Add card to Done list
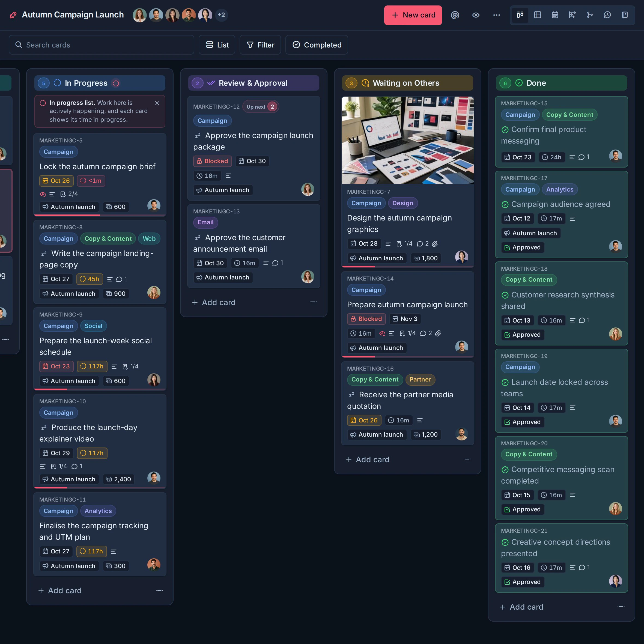 tap(522, 607)
